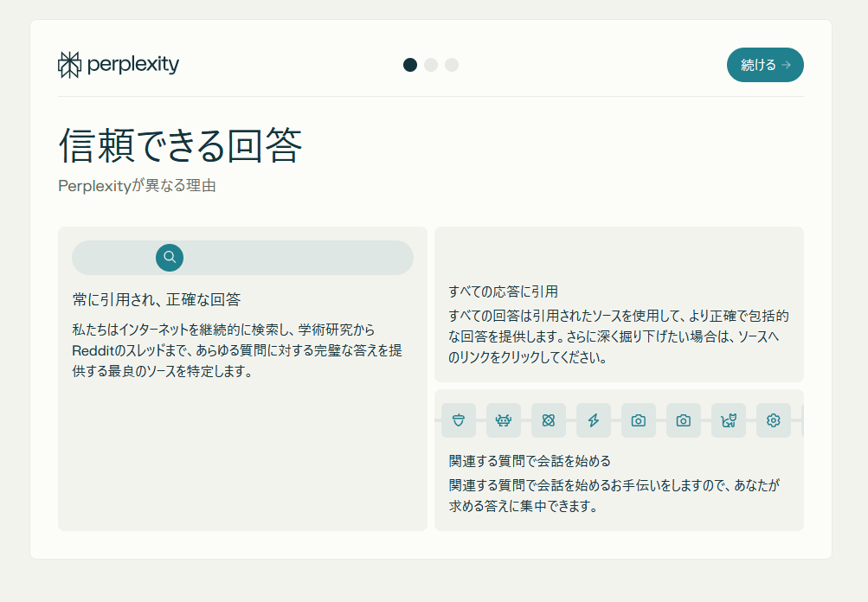Image resolution: width=868 pixels, height=602 pixels.
Task: Click the lightning bolt icon
Action: (594, 420)
